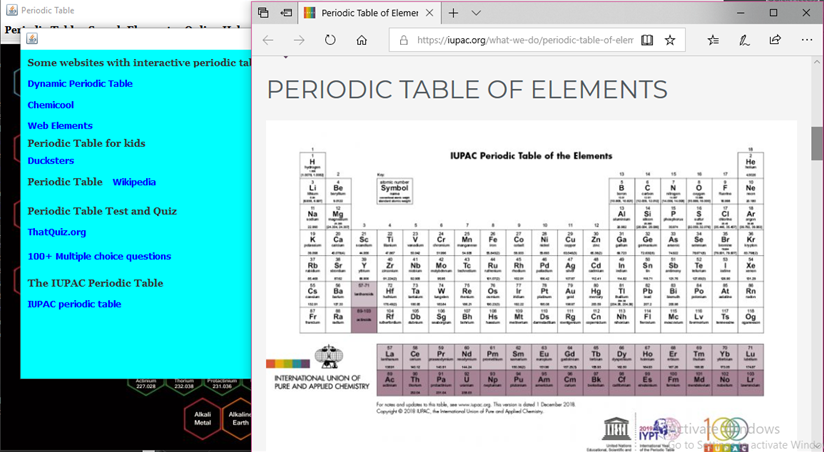Click the Add notes pen icon
The width and height of the screenshot is (824, 452).
[744, 40]
